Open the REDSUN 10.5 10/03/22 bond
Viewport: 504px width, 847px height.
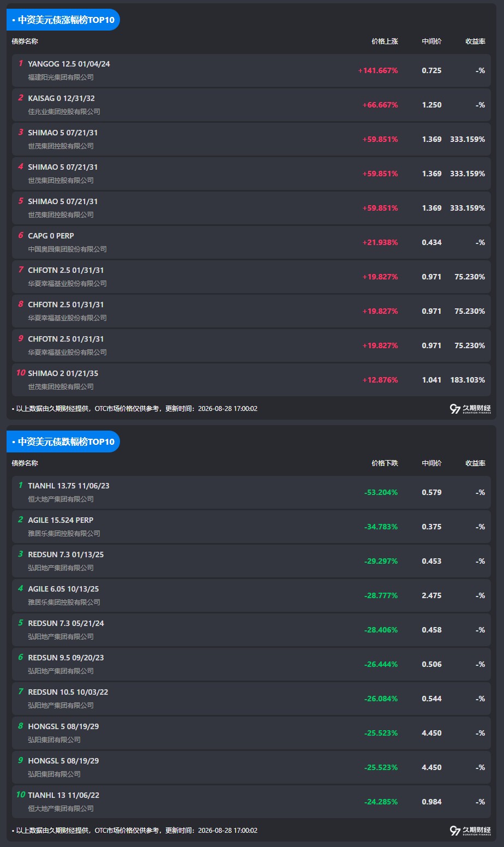click(x=251, y=699)
